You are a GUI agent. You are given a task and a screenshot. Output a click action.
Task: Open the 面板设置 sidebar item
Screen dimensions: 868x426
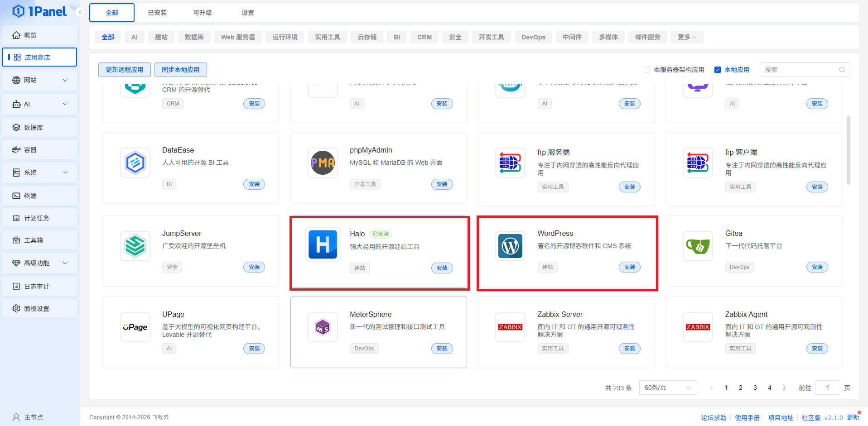[x=39, y=309]
